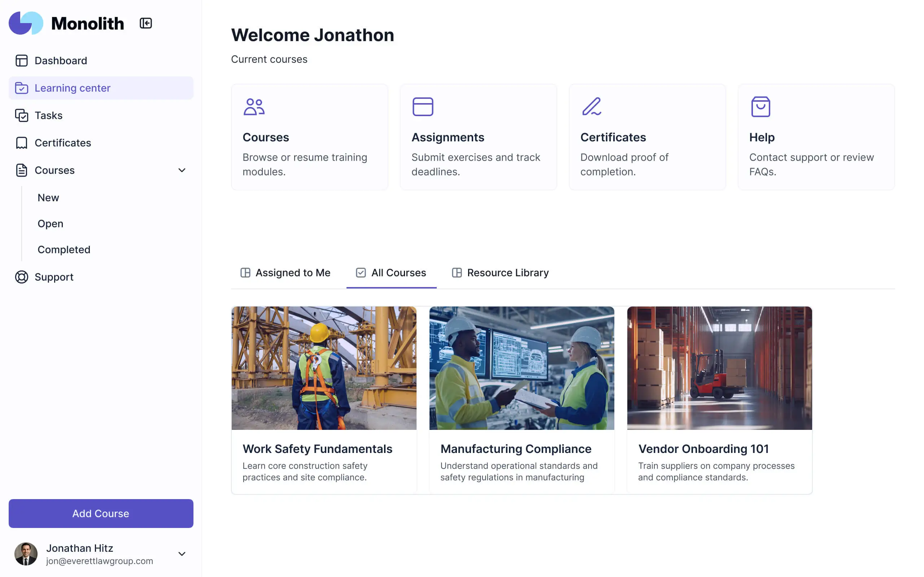Click the Tasks icon in sidebar
Viewport: 924px width, 577px height.
click(x=21, y=115)
